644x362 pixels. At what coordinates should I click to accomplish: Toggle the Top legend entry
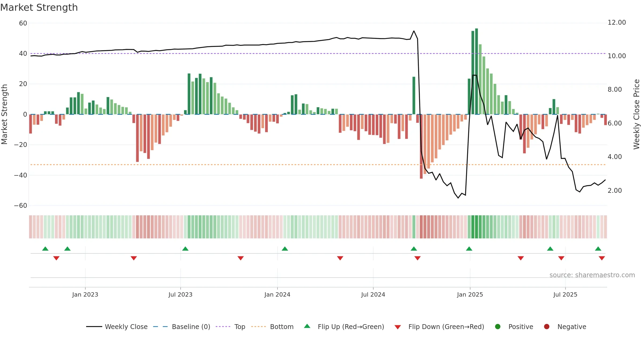[x=230, y=327]
